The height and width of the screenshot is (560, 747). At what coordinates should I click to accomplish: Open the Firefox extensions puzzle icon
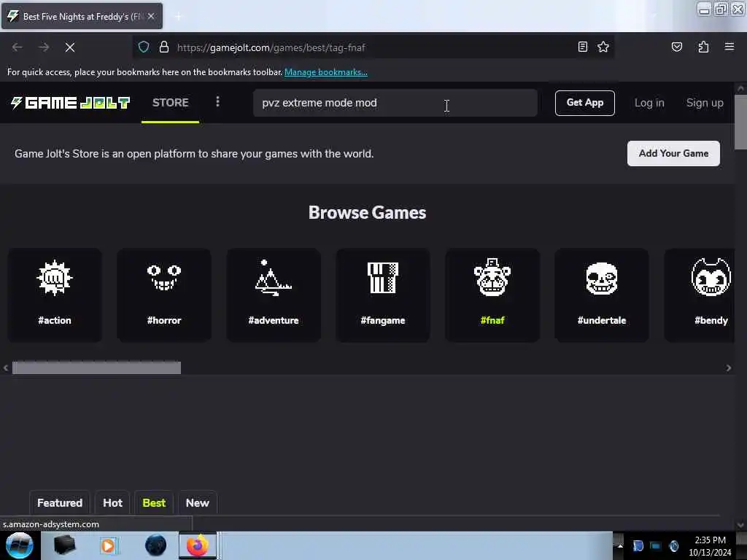(703, 47)
